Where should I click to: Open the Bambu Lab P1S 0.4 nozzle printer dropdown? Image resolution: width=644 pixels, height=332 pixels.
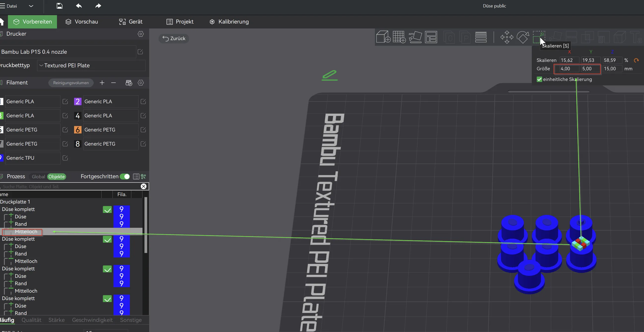(68, 52)
